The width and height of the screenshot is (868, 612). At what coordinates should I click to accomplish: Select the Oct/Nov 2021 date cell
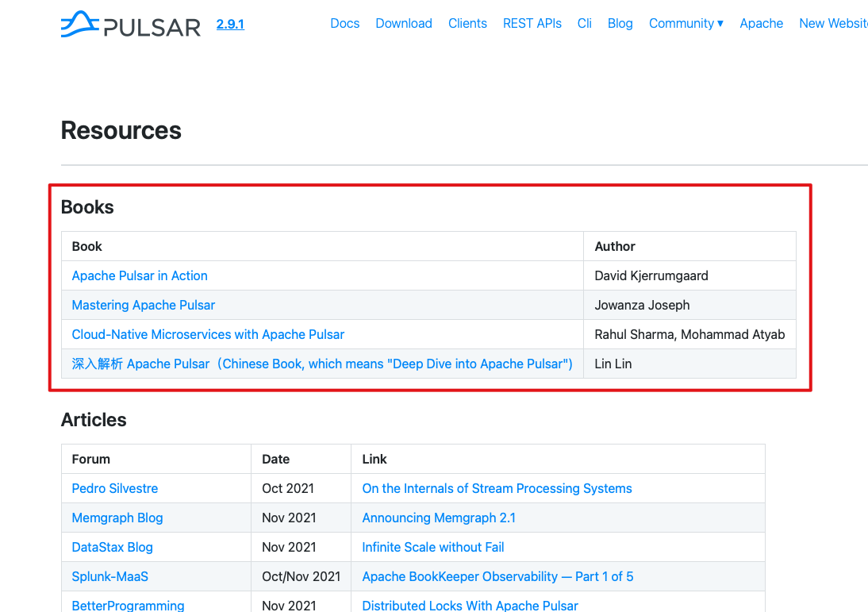301,576
